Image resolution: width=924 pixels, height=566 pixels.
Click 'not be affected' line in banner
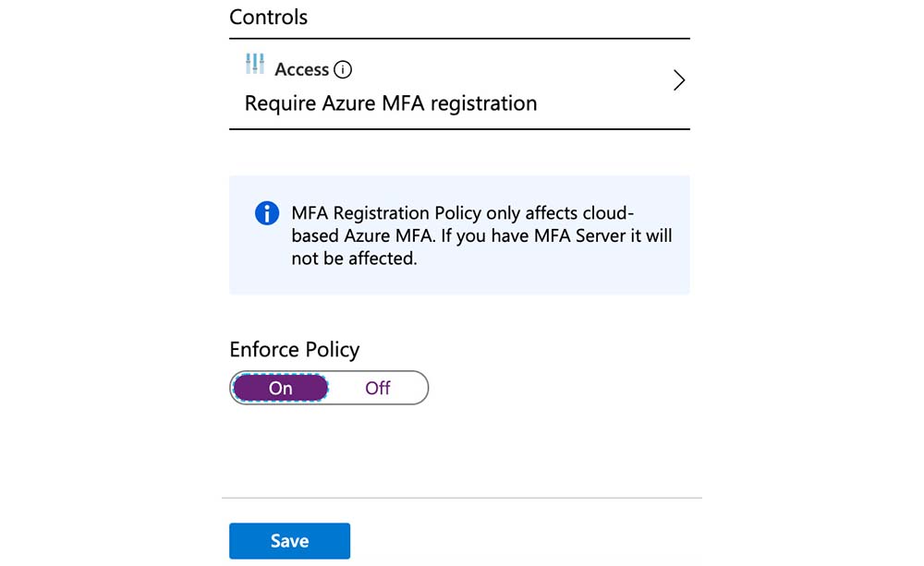click(x=354, y=259)
